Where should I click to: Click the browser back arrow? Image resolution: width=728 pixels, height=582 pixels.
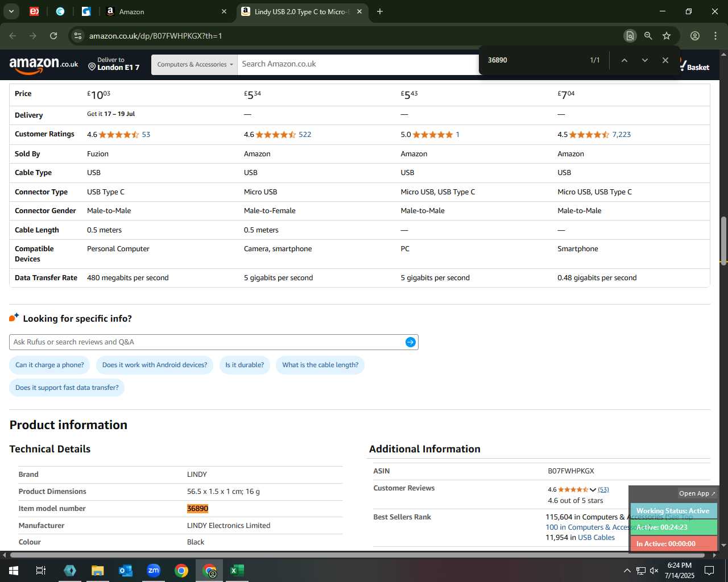coord(13,36)
